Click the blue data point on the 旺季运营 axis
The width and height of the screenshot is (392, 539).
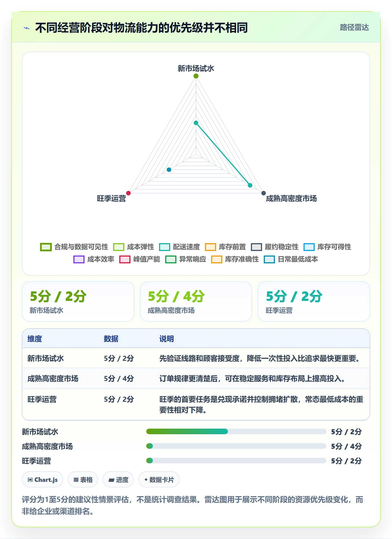click(169, 169)
